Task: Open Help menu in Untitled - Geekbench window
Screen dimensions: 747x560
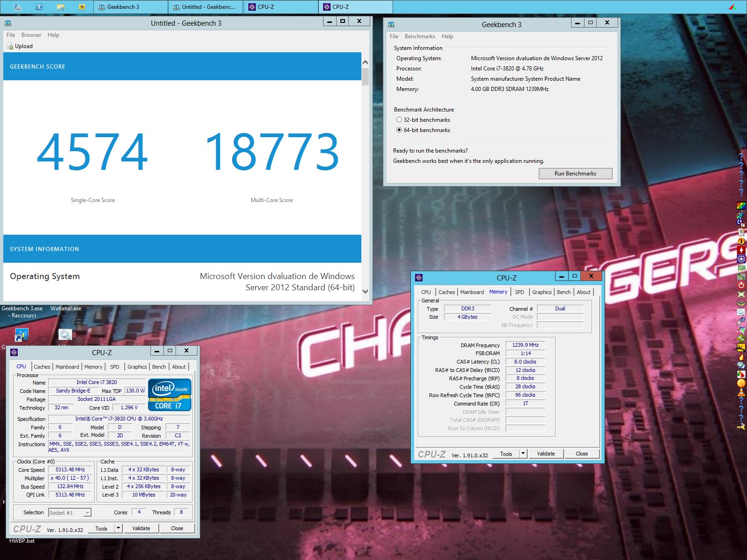Action: coord(53,35)
